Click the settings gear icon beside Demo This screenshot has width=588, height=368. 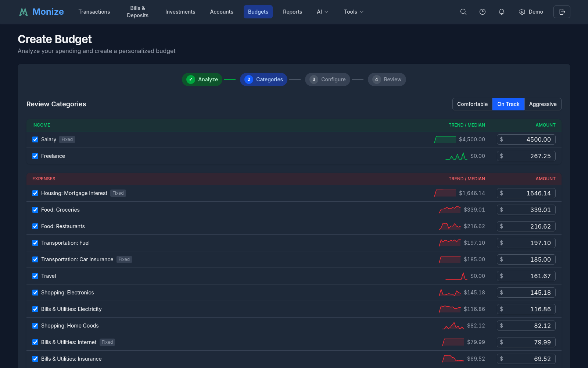click(x=522, y=12)
